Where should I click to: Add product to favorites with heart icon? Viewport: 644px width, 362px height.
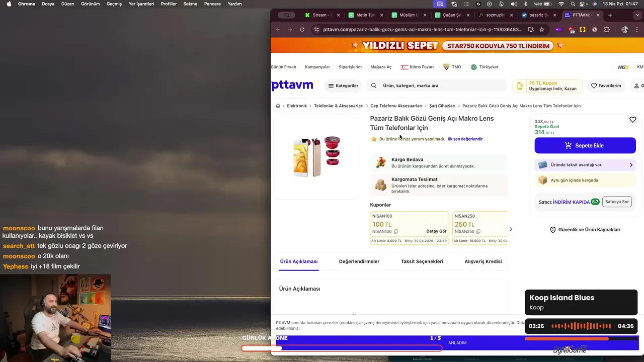[x=632, y=120]
